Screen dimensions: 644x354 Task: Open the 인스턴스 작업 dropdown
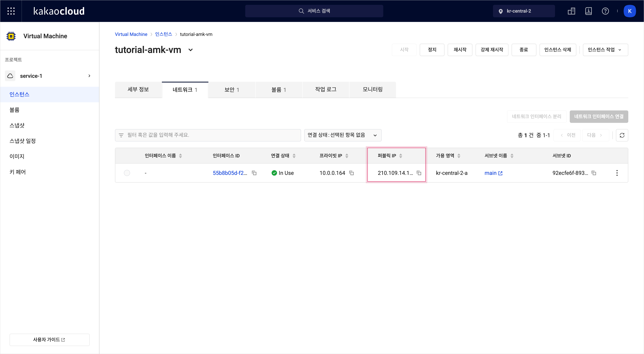coord(605,50)
